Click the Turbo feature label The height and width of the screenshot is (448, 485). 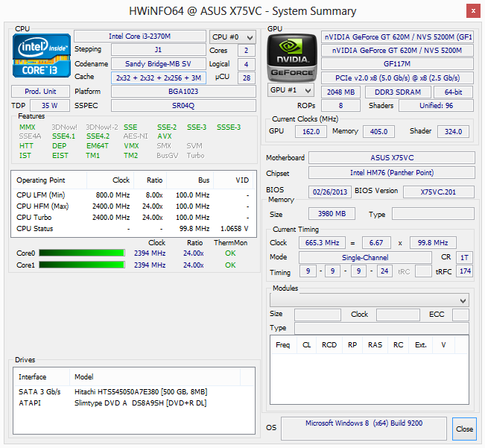pos(195,155)
